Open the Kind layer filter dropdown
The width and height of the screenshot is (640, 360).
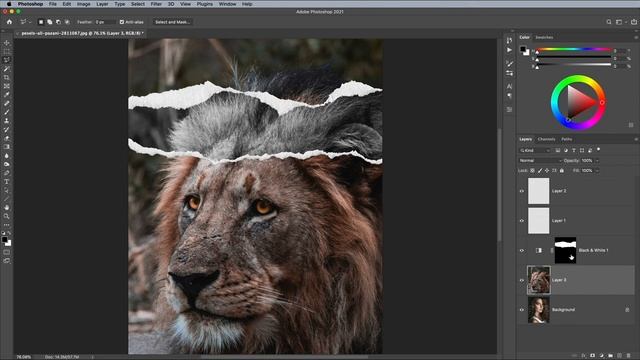(x=535, y=151)
